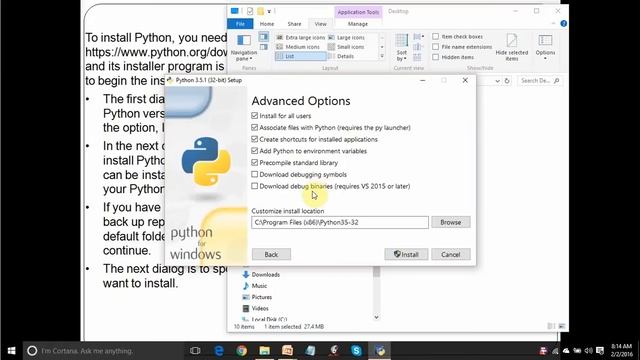Select the View ribbon tab
This screenshot has width=640, height=360.
(320, 24)
